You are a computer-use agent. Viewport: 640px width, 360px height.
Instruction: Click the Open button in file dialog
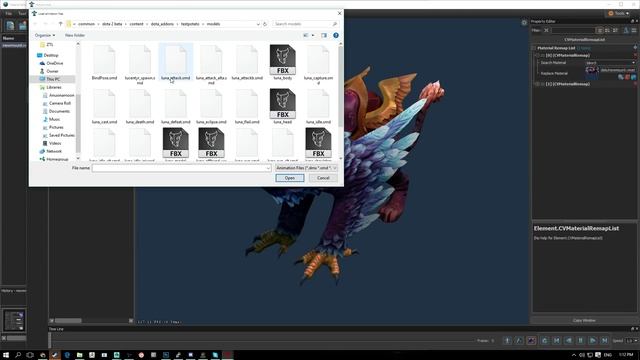[289, 178]
